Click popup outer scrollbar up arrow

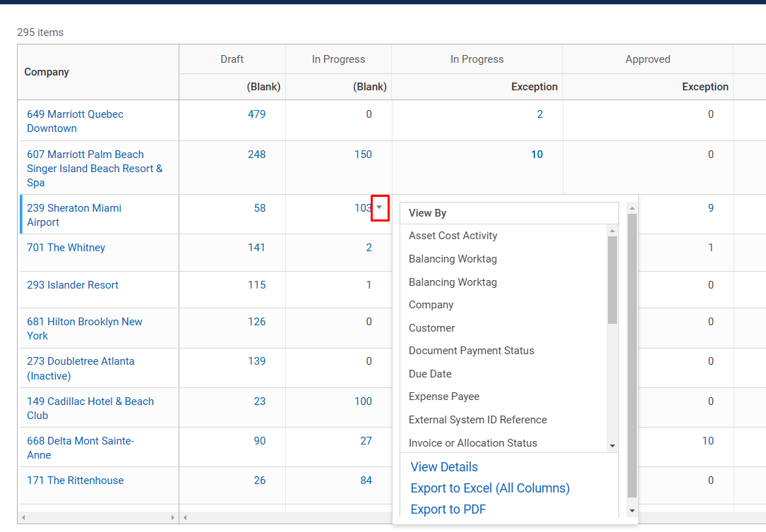632,208
